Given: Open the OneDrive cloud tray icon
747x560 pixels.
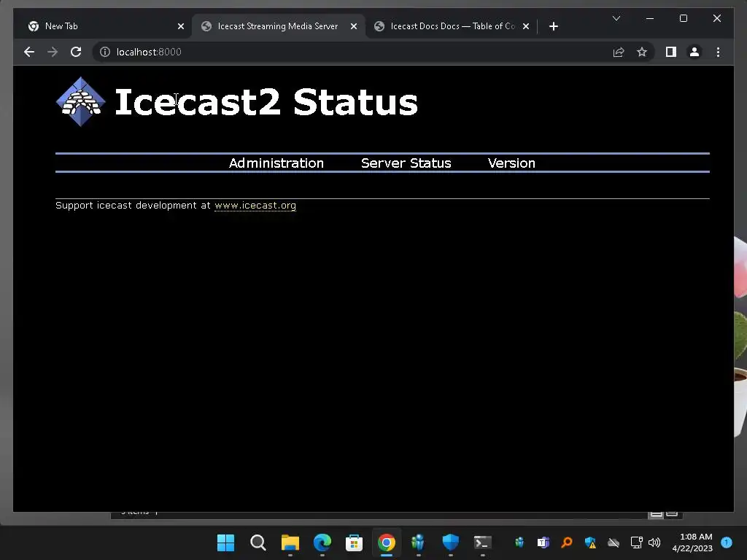Looking at the screenshot, I should [614, 542].
